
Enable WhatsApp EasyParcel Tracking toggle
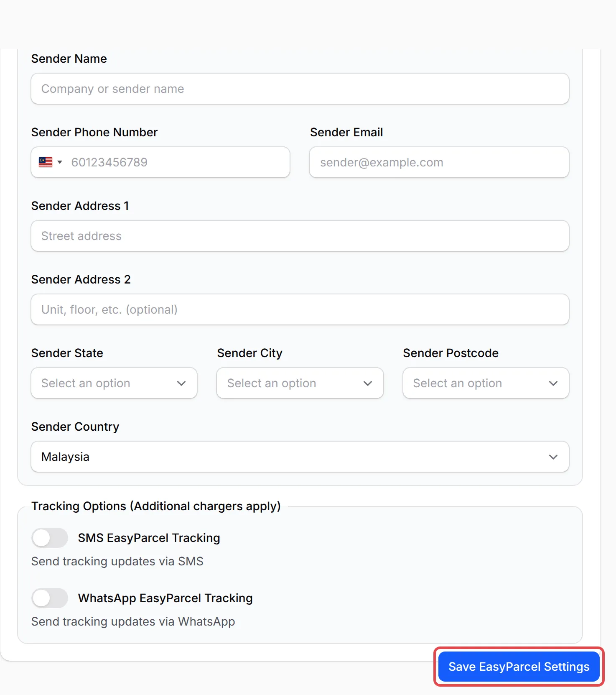[x=50, y=598]
